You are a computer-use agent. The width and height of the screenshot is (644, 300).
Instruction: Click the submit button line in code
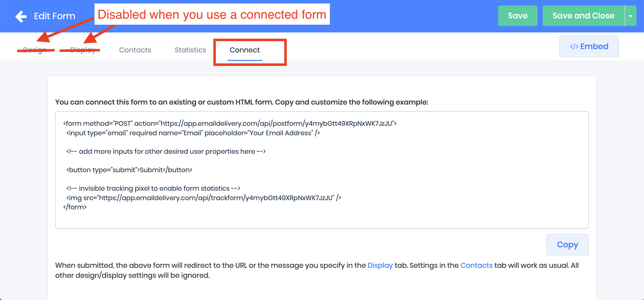point(129,170)
